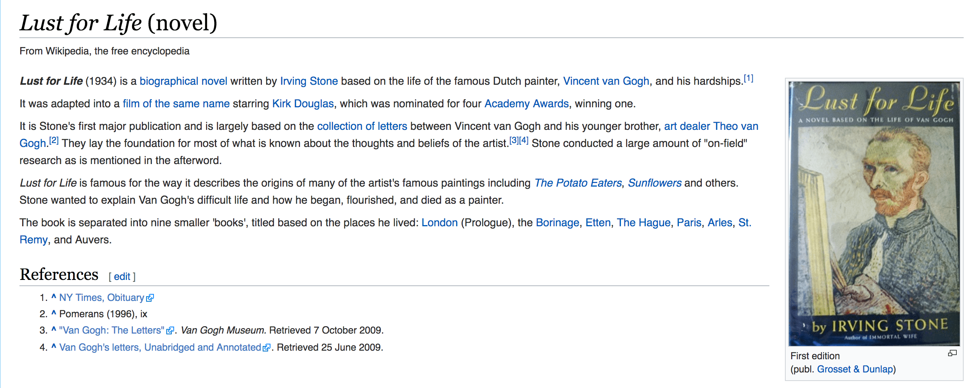Click the caret back-link for reference 2
Image resolution: width=980 pixels, height=388 pixels.
coord(54,314)
